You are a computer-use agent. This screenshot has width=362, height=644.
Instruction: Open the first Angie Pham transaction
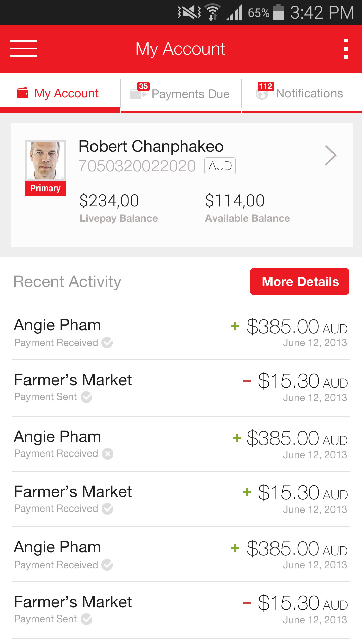[181, 333]
